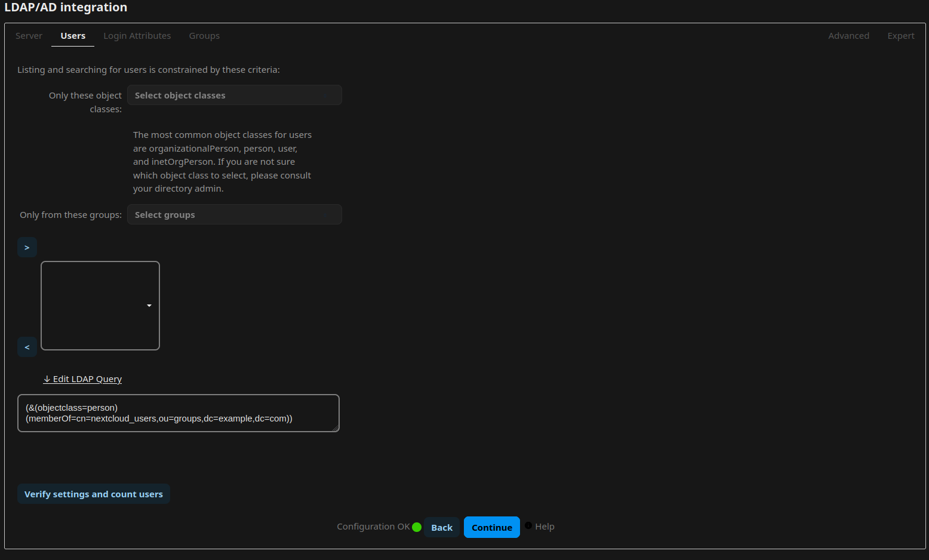Select the Users tab
Screen dimensions: 929x560
72,35
